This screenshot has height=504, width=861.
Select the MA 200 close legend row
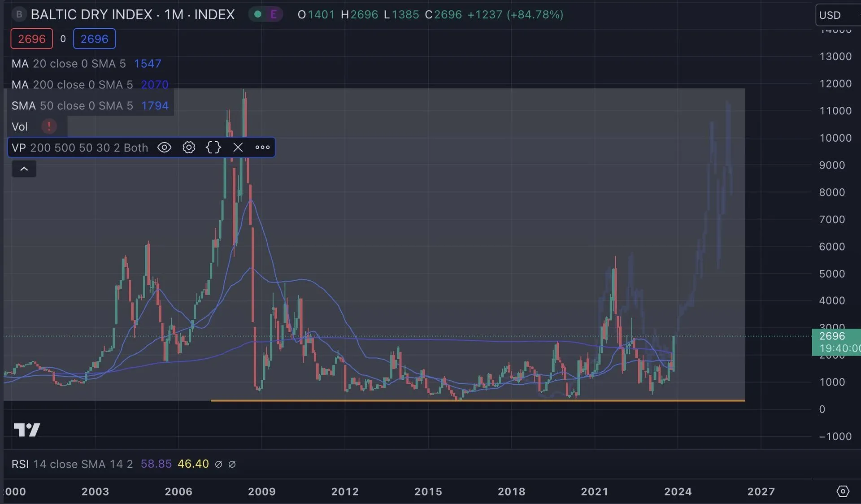tap(90, 85)
